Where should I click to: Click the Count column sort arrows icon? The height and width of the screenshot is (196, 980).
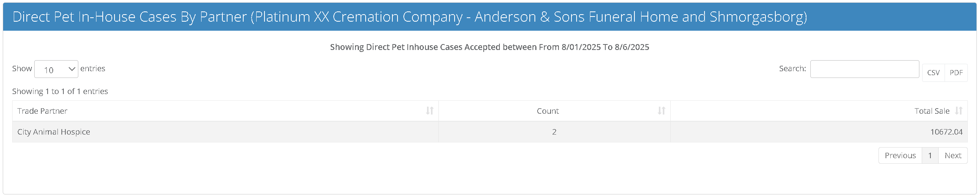(x=661, y=111)
